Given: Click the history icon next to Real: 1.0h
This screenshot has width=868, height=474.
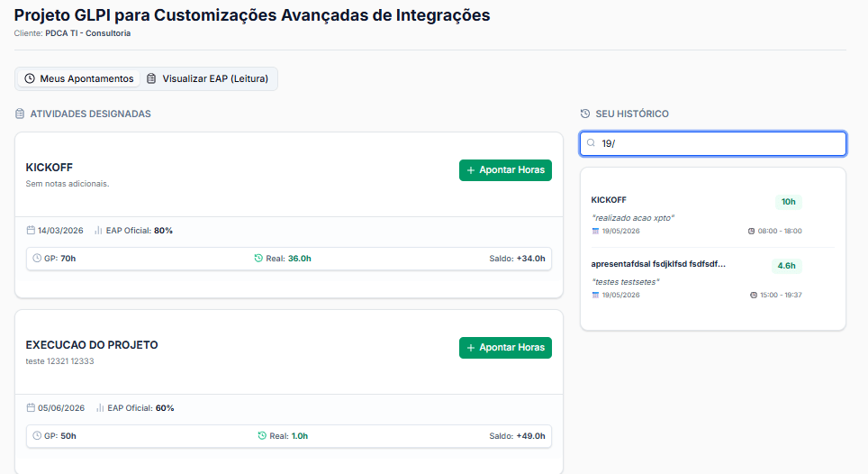Looking at the screenshot, I should point(262,436).
